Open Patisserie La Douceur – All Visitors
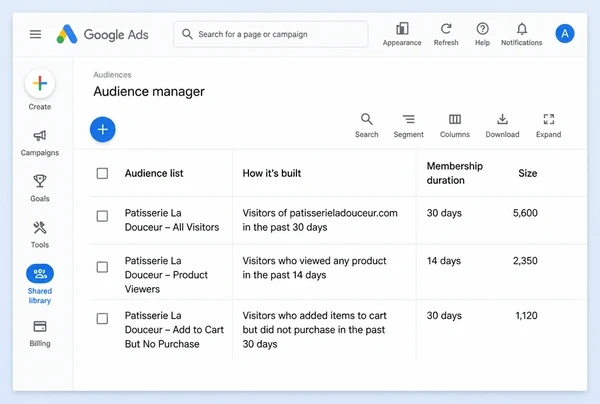The image size is (600, 404). point(172,220)
